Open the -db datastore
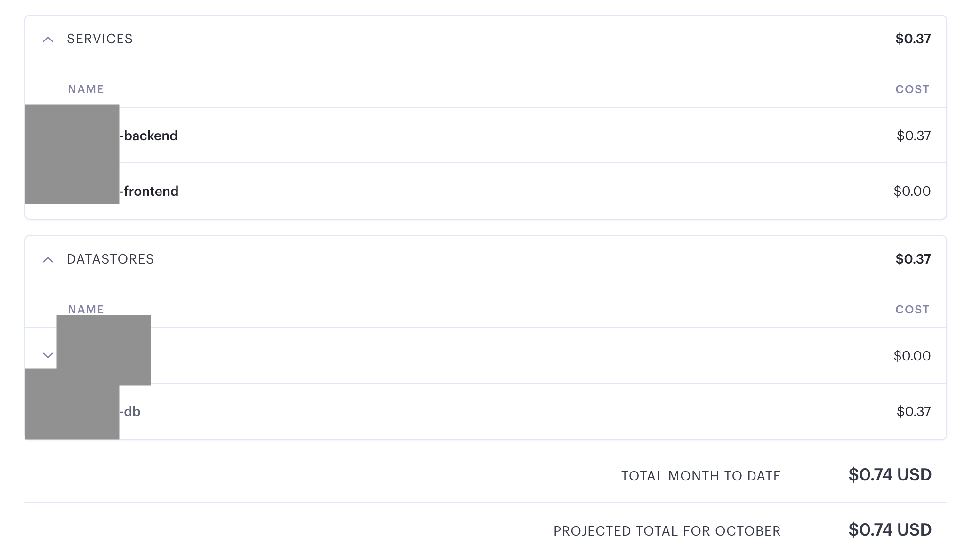This screenshot has height=560, width=964. point(130,411)
